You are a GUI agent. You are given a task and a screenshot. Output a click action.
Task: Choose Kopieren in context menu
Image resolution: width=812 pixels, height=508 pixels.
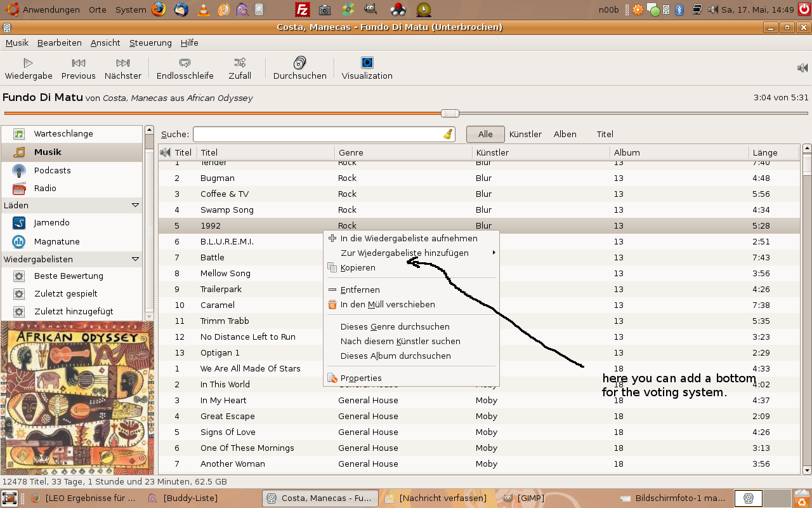(411, 268)
